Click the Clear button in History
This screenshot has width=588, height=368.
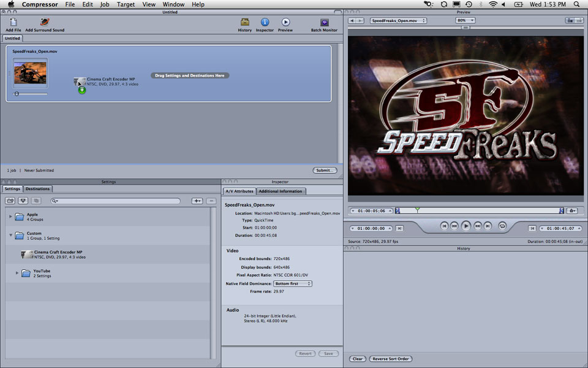pos(358,359)
